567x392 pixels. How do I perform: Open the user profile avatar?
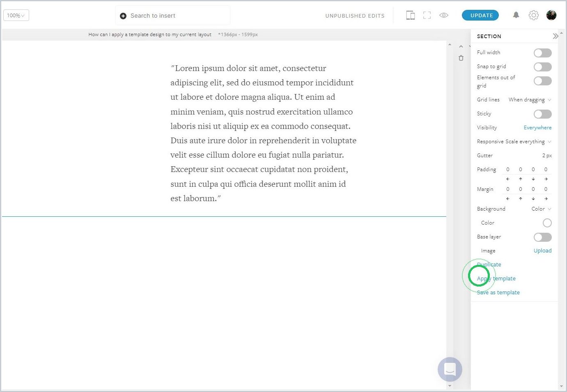tap(551, 15)
